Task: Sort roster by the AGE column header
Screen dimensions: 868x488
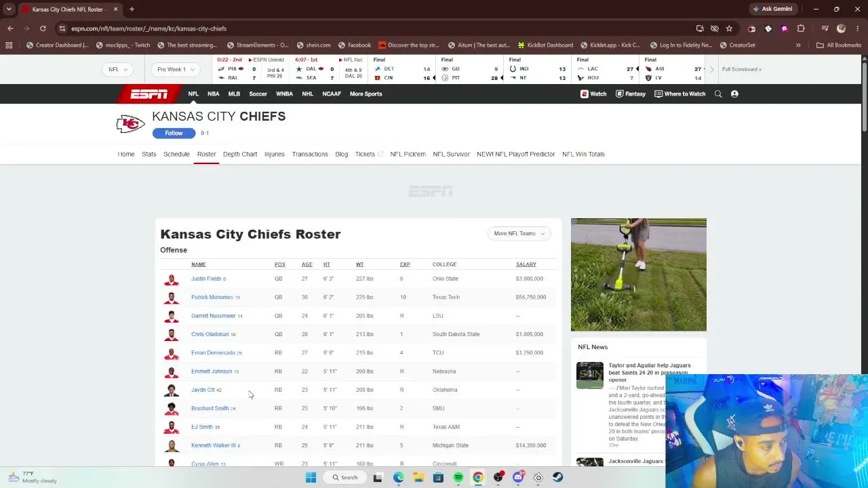Action: pos(307,264)
